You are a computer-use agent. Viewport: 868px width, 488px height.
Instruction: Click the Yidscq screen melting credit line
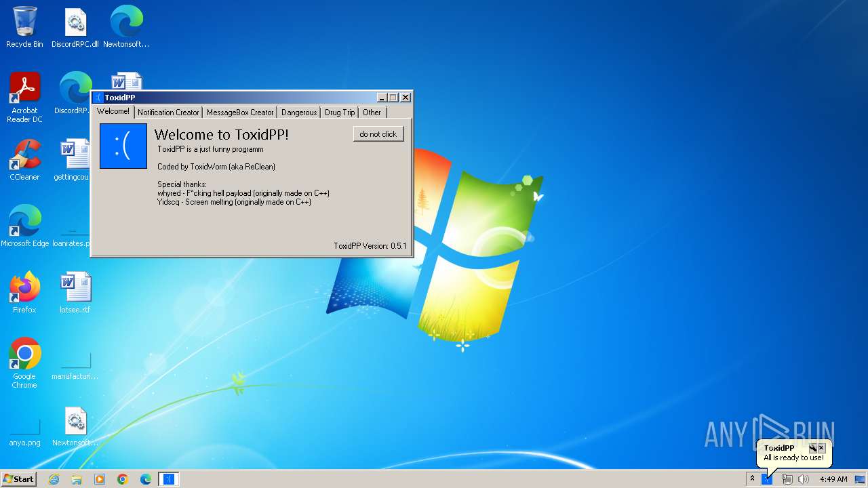(x=234, y=202)
